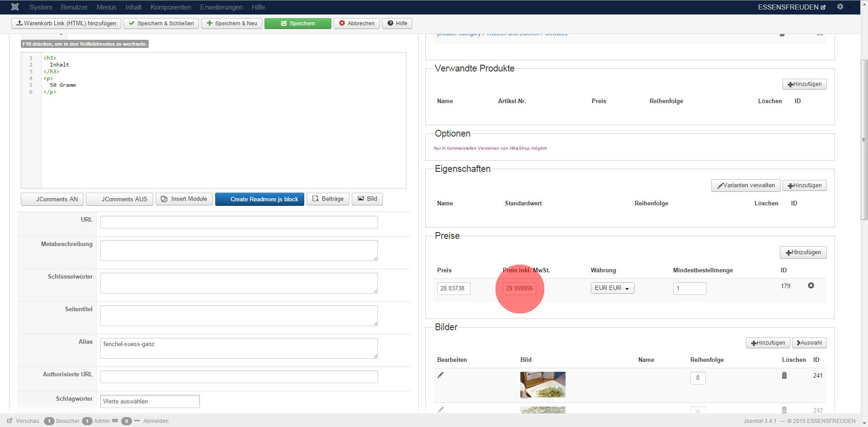Open the EUR EUR currency dropdown
This screenshot has height=427, width=868.
click(612, 288)
